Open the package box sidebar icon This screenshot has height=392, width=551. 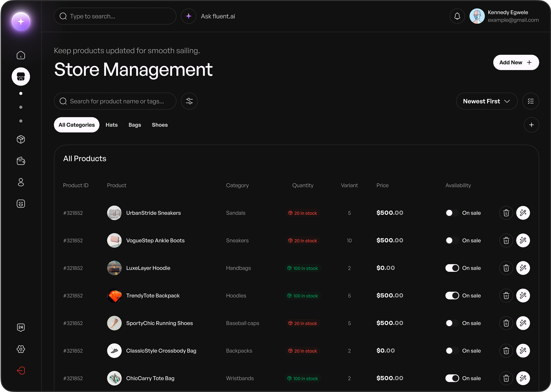[21, 139]
